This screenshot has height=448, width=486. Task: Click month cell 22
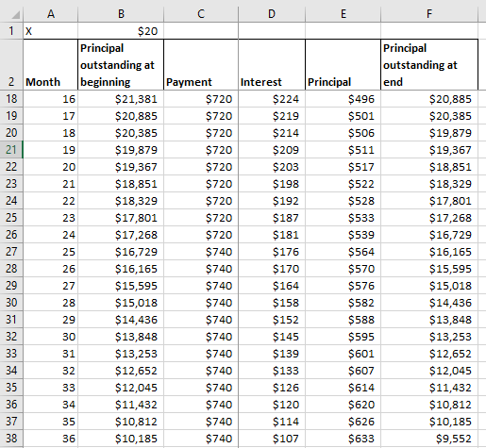50,201
